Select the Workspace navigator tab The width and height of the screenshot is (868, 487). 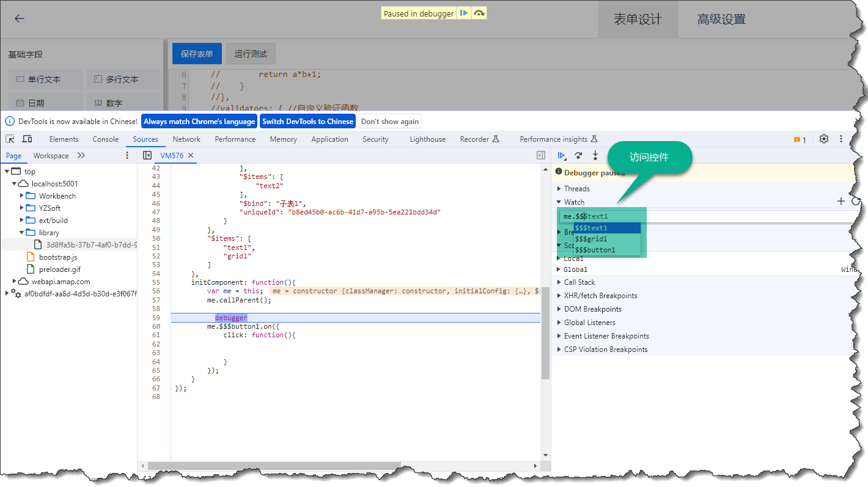(51, 155)
